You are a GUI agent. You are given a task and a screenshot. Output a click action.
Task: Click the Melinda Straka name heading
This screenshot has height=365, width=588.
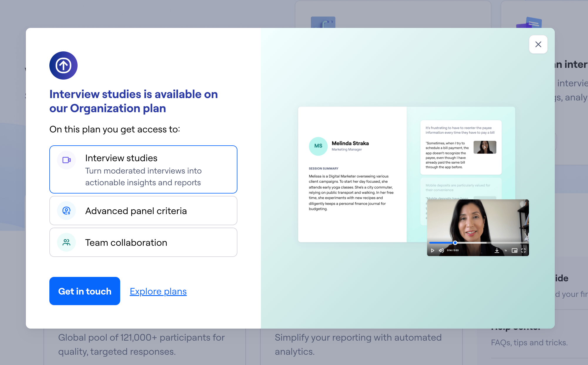tap(350, 143)
